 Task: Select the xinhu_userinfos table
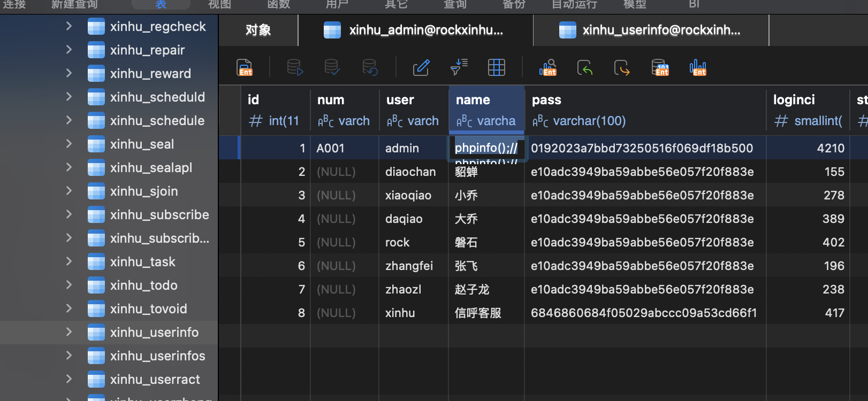(157, 356)
